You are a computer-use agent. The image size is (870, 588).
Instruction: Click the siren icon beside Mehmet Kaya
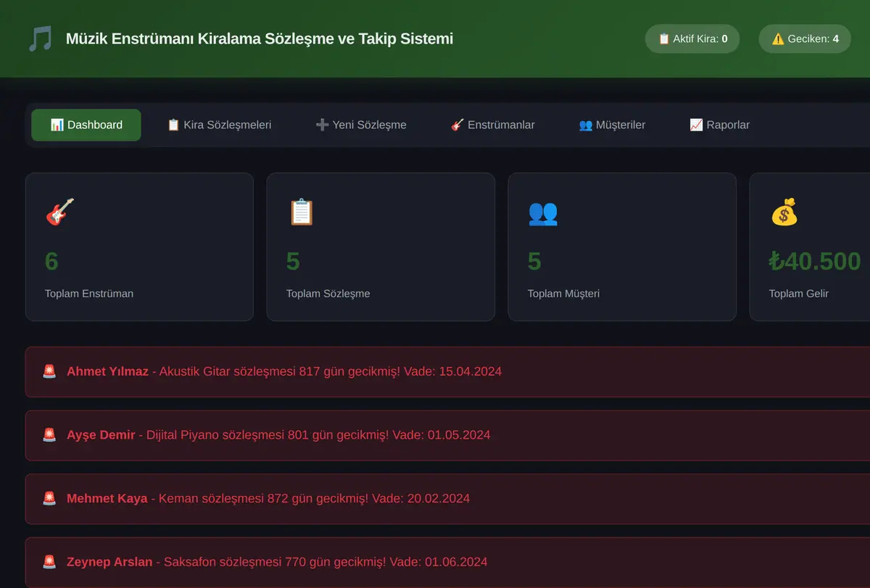pos(49,499)
